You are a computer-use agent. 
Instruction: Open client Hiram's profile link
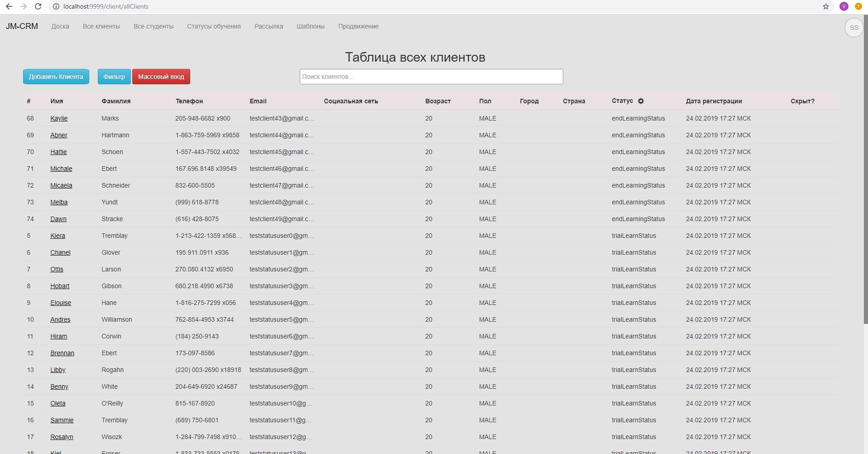[58, 336]
